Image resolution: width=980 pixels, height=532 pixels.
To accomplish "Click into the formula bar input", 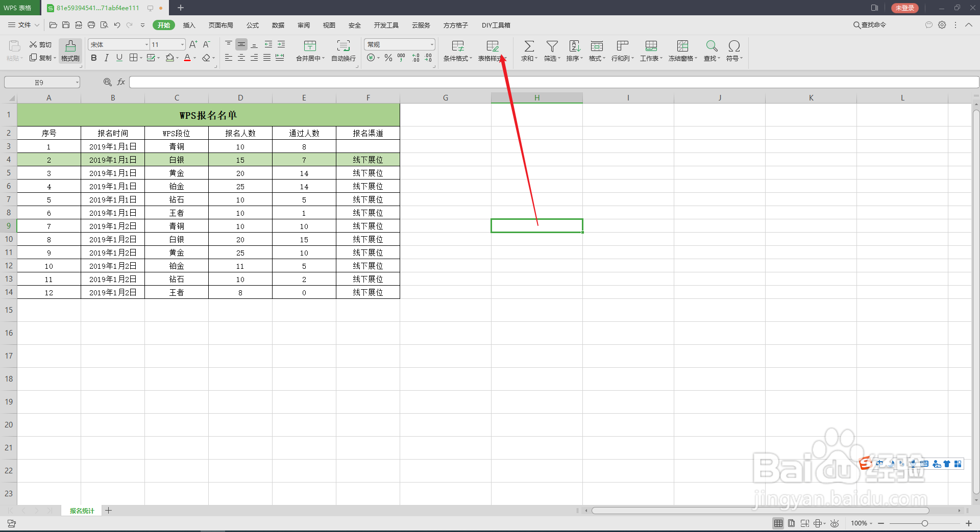I will [x=554, y=82].
